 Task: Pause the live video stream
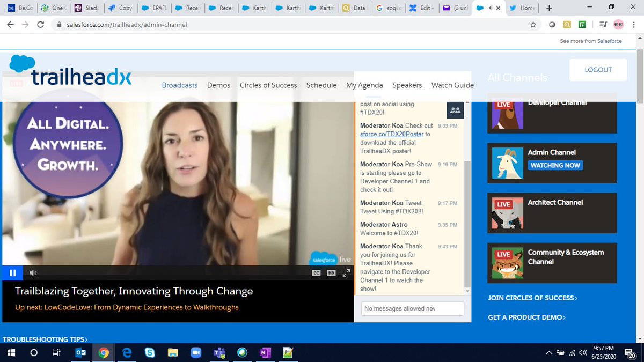pyautogui.click(x=12, y=273)
